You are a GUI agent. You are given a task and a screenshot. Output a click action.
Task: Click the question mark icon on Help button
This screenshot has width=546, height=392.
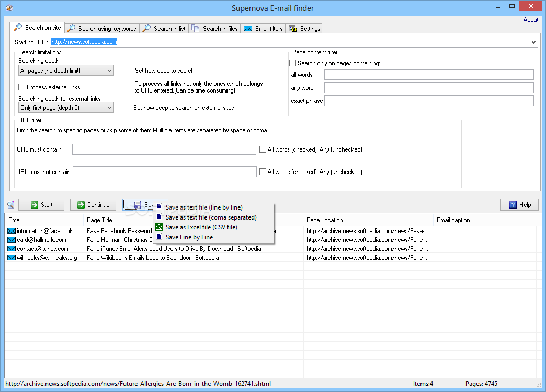513,205
